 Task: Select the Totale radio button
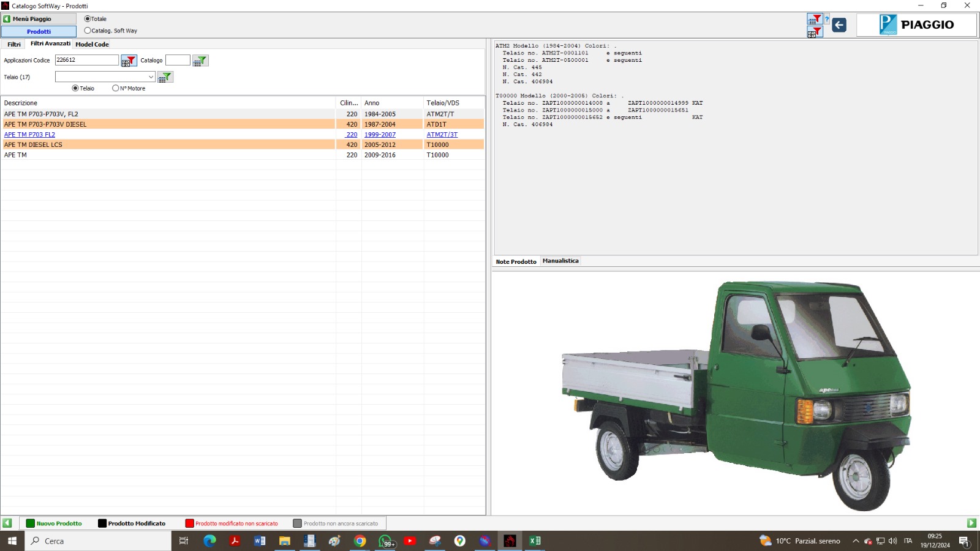(x=88, y=19)
